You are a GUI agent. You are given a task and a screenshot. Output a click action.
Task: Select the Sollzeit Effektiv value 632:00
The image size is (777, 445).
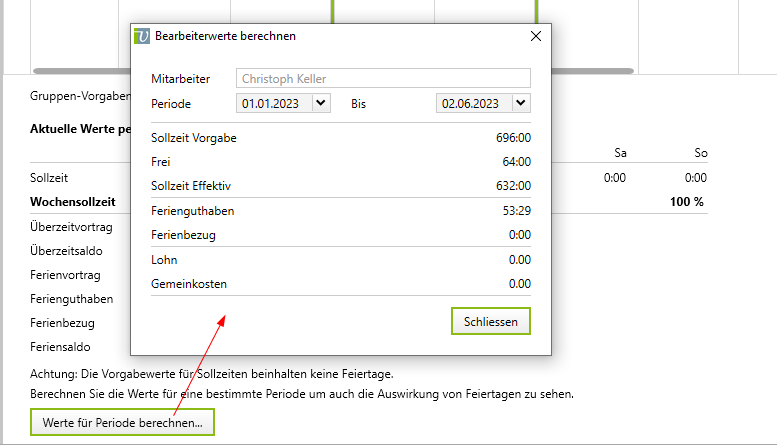512,186
